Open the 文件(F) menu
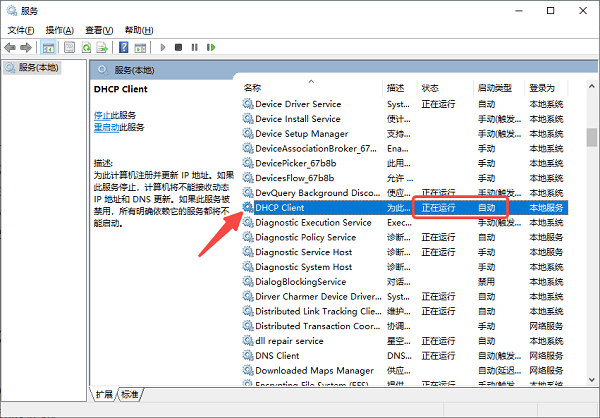 pyautogui.click(x=21, y=30)
